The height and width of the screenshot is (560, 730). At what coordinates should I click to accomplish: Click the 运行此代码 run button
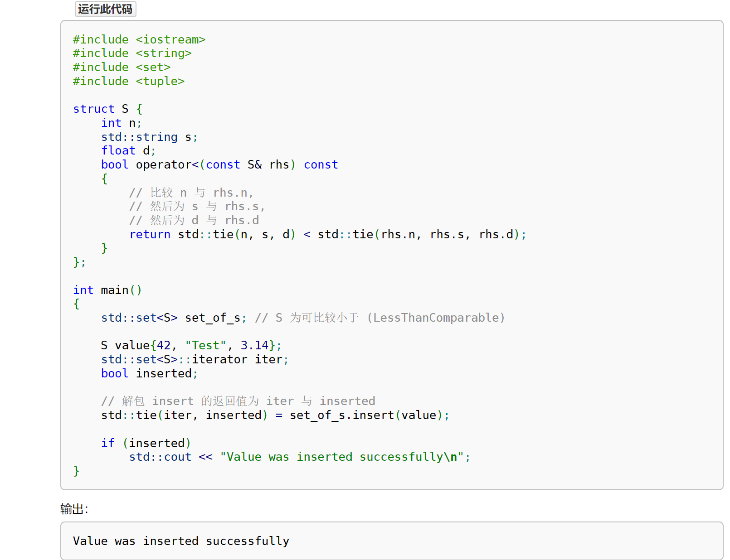pos(105,9)
